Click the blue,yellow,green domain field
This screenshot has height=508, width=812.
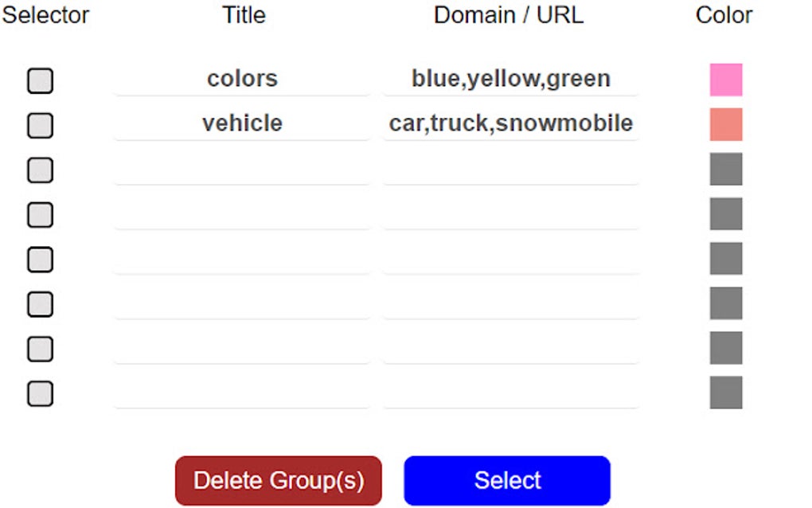pos(510,78)
